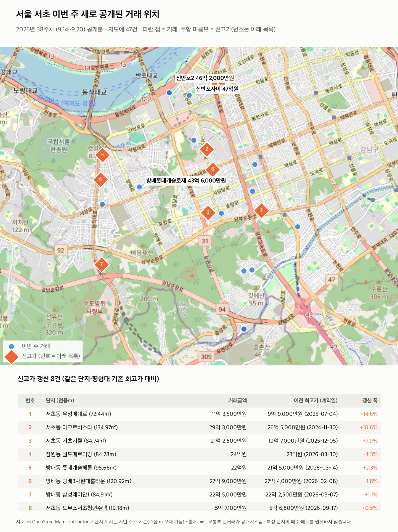Image resolution: width=398 pixels, height=532 pixels.
Task: Select the 서초동 우정에쉐르 (72.44㎡) row name
Action: pyautogui.click(x=78, y=414)
